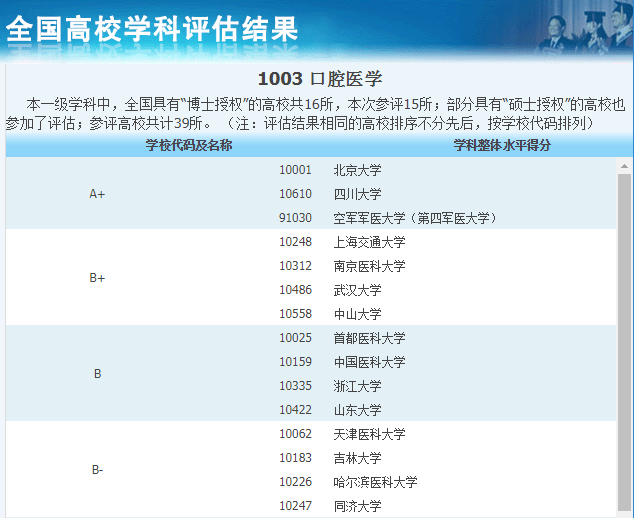Click school code 10335
This screenshot has height=518, width=637.
[x=295, y=386]
